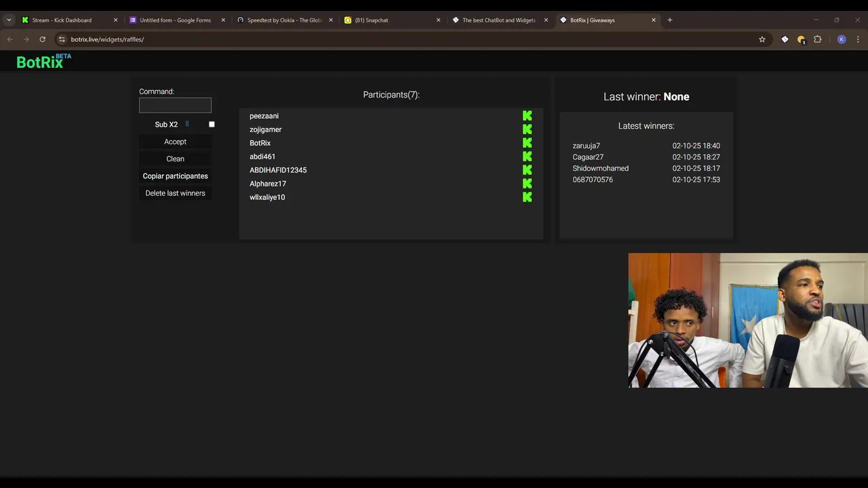Click the Kick icon next to zojigamer

click(527, 129)
